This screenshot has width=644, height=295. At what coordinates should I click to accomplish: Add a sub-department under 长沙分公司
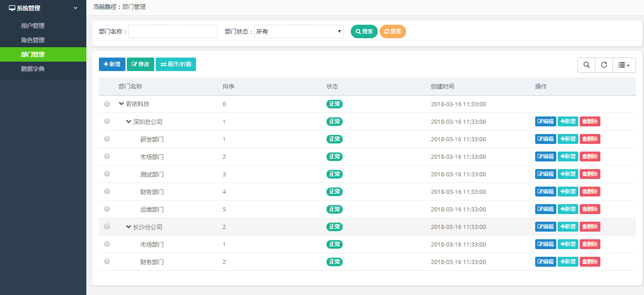pyautogui.click(x=568, y=227)
